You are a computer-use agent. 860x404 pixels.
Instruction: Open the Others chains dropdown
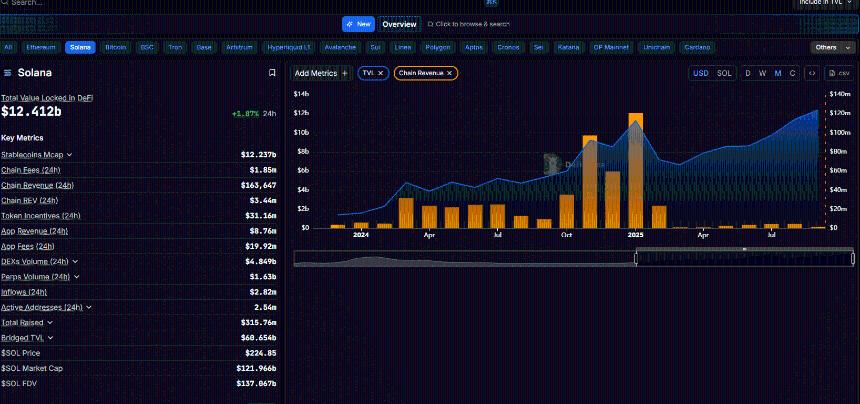pos(832,48)
